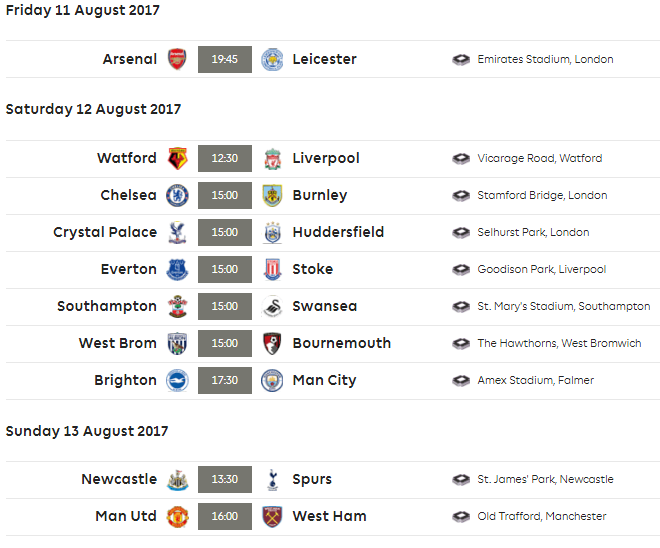660x548 pixels.
Task: Click the Arsenal club crest
Action: click(x=177, y=59)
